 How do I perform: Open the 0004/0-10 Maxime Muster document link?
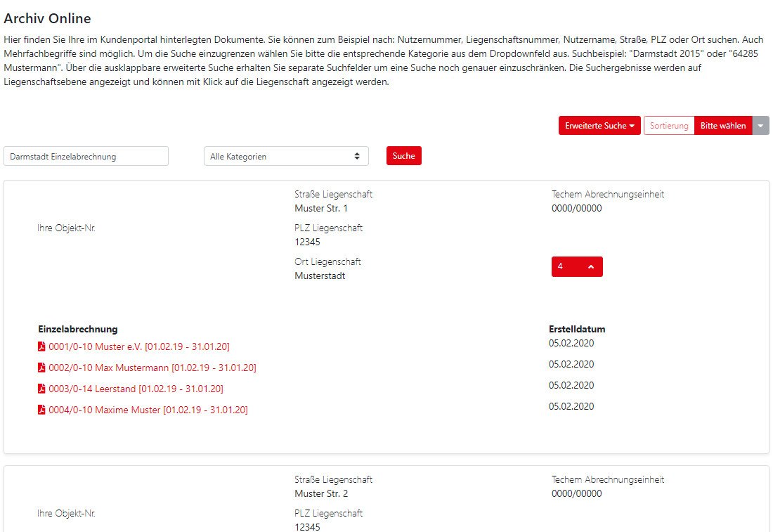coord(148,410)
